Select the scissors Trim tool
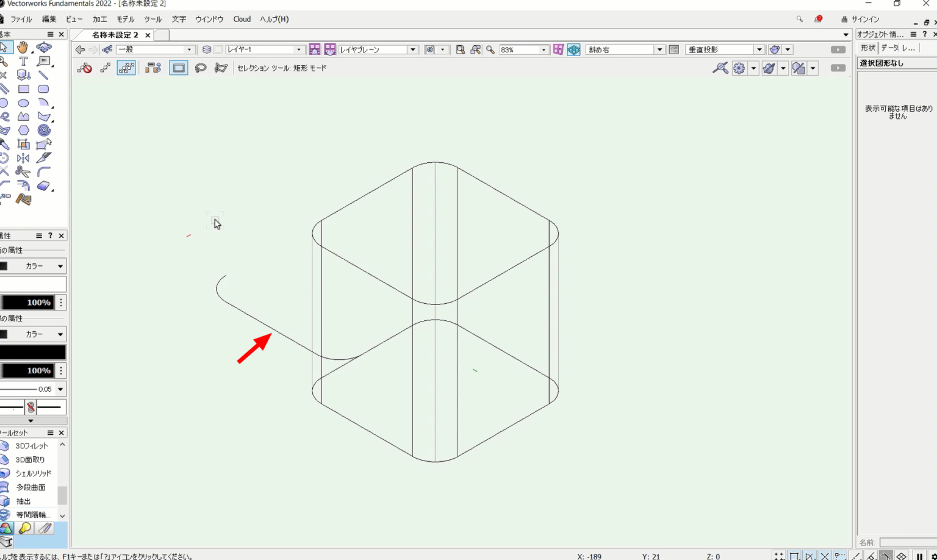 click(x=23, y=172)
